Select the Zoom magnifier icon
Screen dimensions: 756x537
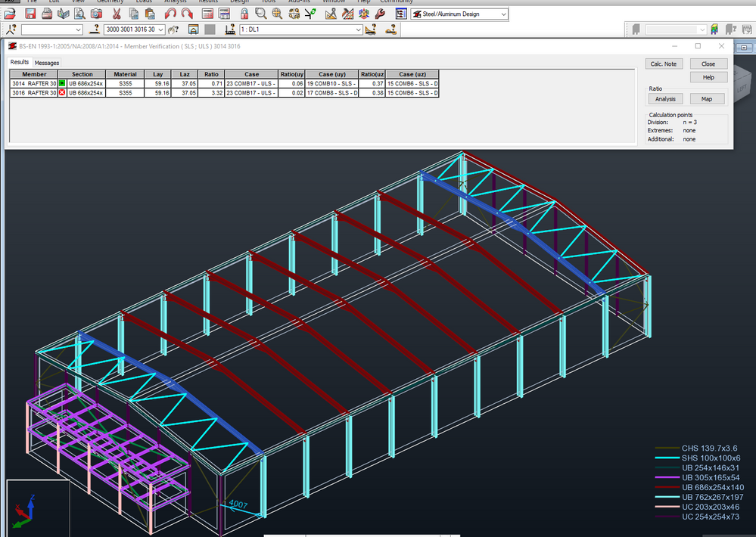pyautogui.click(x=260, y=13)
